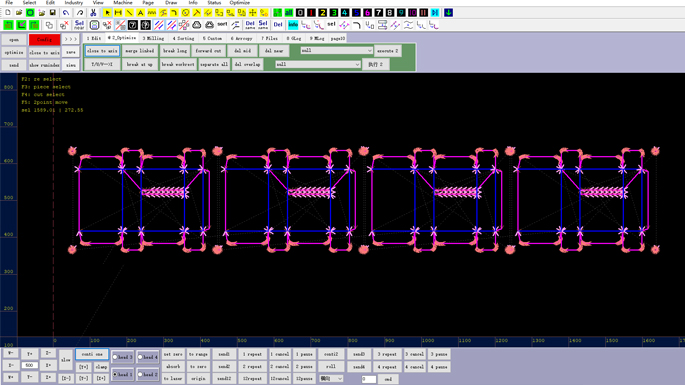Select magenta layer 6 icon
The height and width of the screenshot is (385, 685).
tap(367, 13)
